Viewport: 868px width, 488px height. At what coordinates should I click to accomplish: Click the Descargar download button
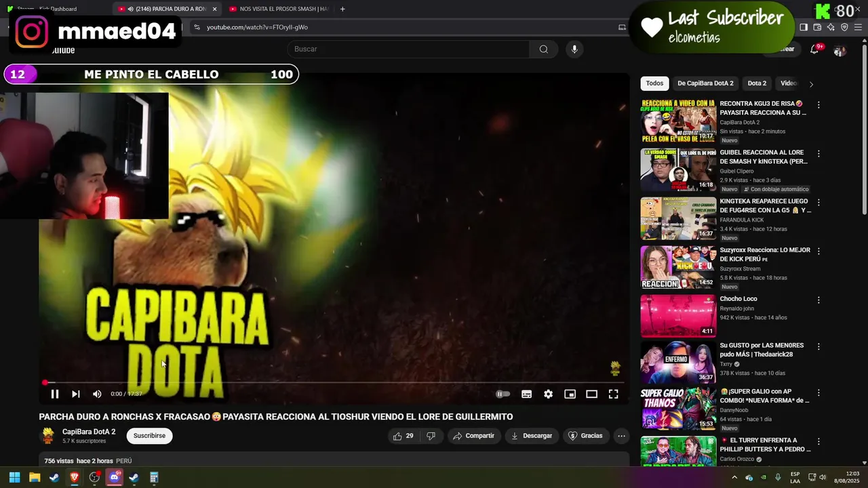click(532, 436)
